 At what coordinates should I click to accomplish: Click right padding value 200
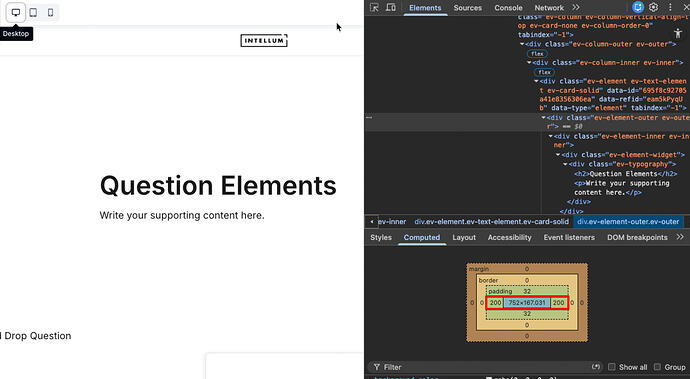tap(558, 302)
